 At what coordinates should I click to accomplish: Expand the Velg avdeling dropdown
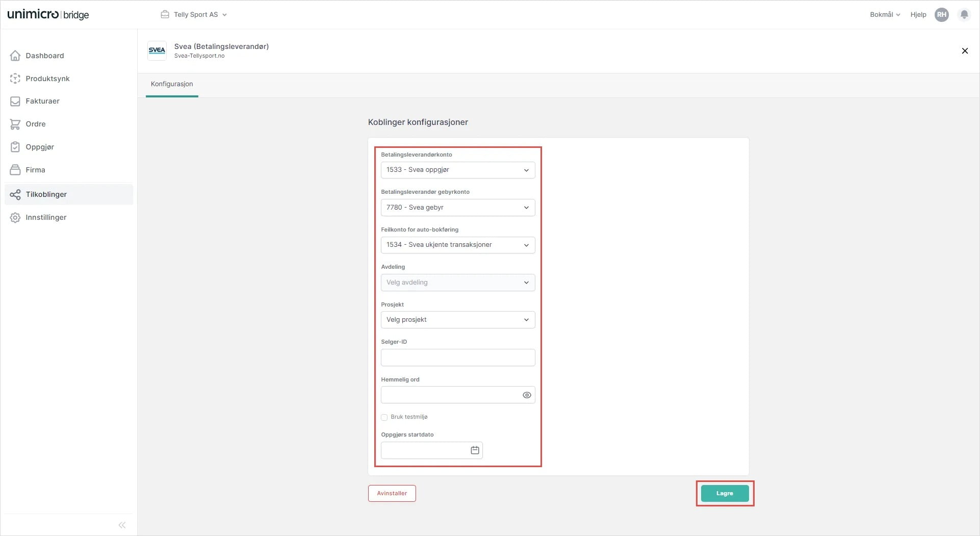coord(457,283)
